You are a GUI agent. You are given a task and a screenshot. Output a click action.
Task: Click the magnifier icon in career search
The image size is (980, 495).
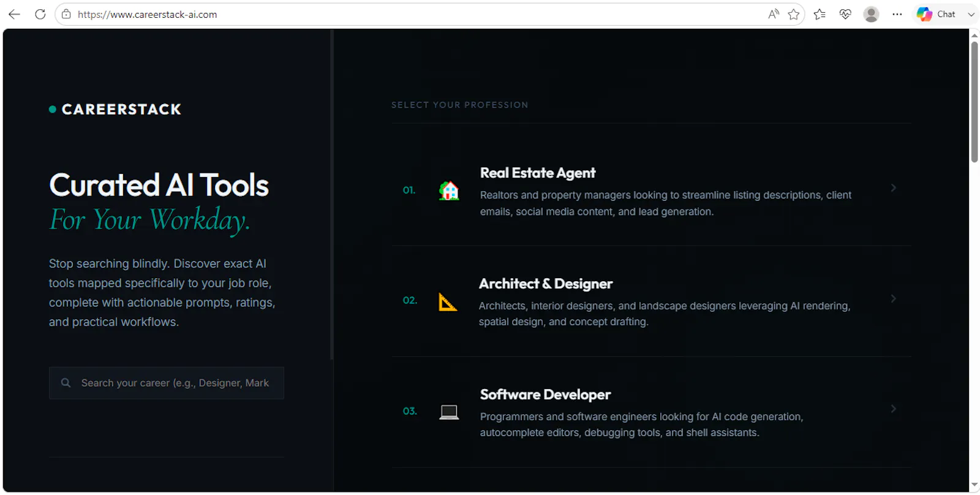pyautogui.click(x=66, y=383)
